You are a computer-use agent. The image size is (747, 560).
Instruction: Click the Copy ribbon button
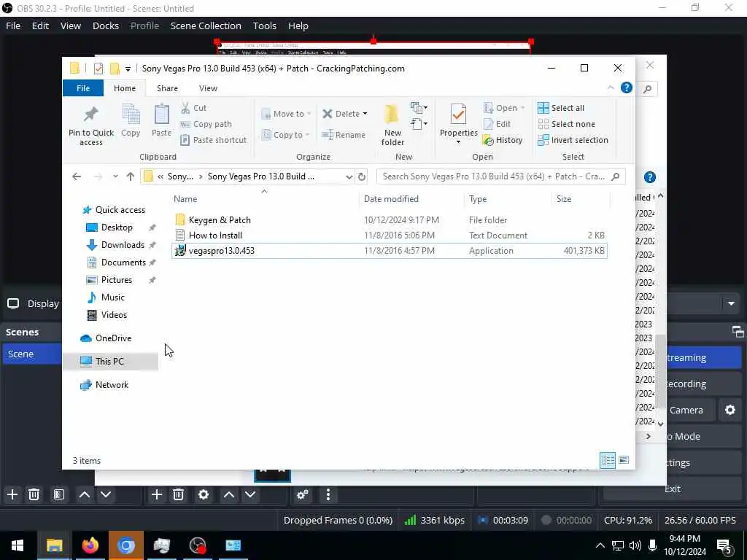[x=131, y=120]
